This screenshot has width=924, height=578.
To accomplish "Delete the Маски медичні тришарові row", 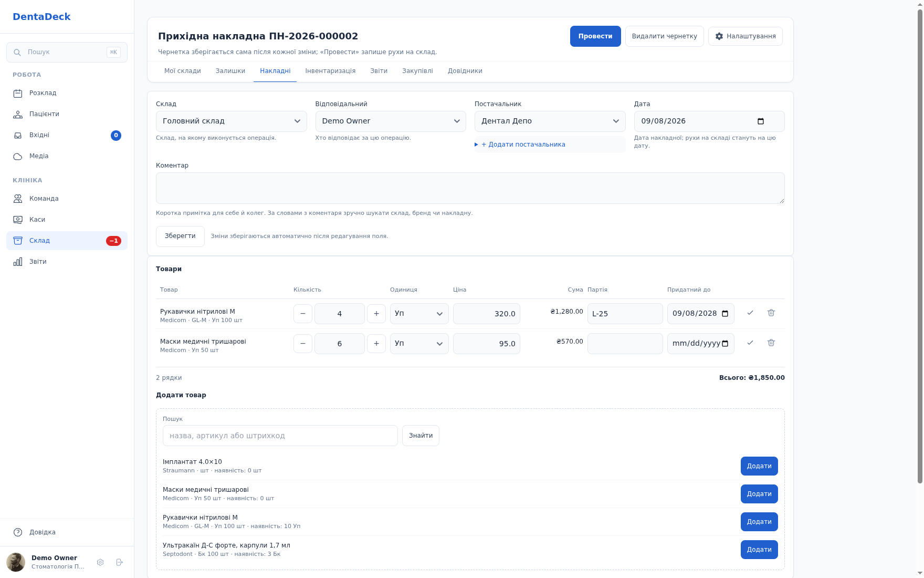I will pyautogui.click(x=771, y=343).
